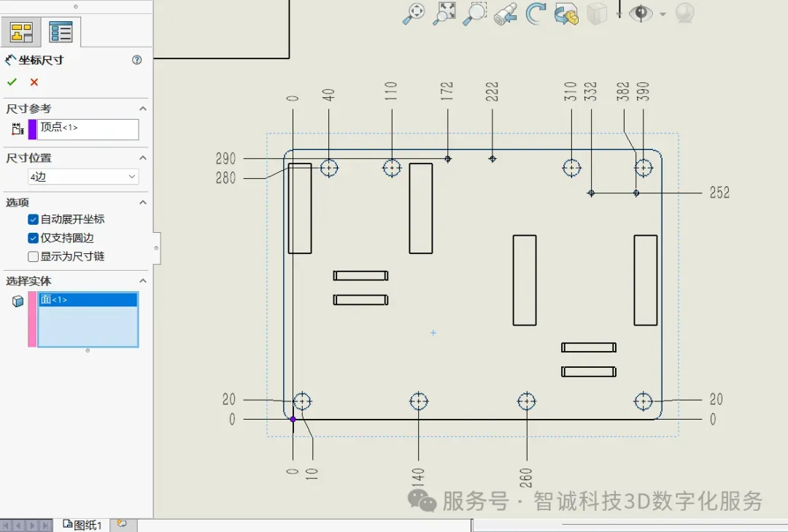
Task: Enable the 显示为尺寸链 checkbox
Action: point(33,257)
